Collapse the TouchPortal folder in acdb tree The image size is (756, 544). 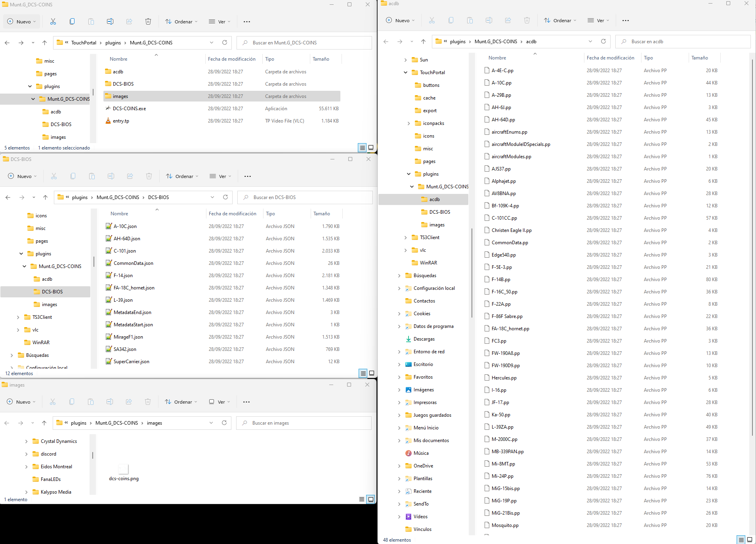tap(405, 73)
